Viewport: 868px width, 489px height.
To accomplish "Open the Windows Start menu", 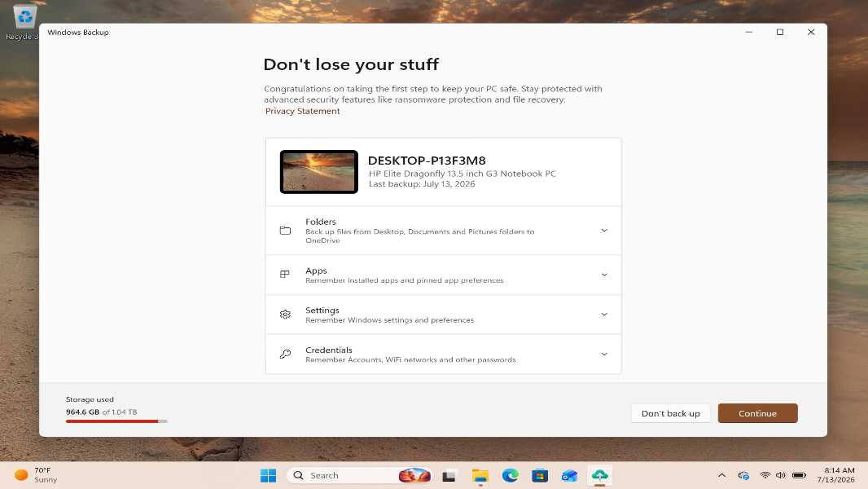I will click(269, 475).
